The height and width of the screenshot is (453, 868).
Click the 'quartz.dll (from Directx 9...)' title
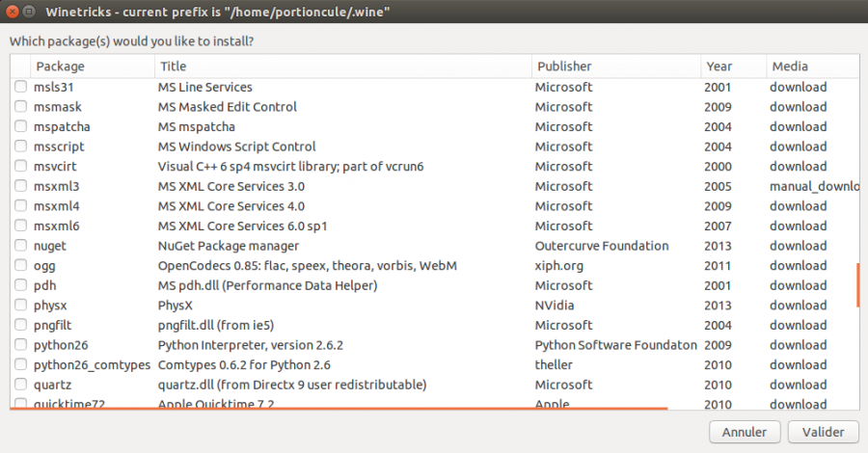tap(291, 385)
